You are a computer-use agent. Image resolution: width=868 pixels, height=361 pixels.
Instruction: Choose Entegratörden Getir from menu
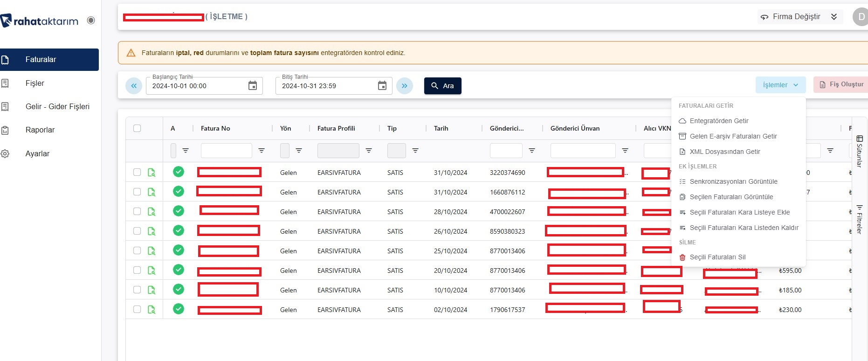point(719,121)
